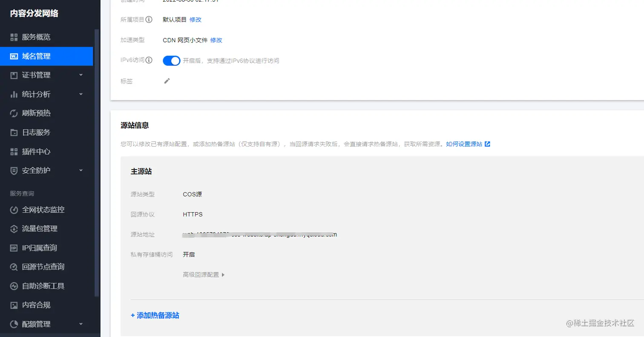Click the 内容分发网络 sidebar title
The height and width of the screenshot is (337, 644).
[34, 14]
